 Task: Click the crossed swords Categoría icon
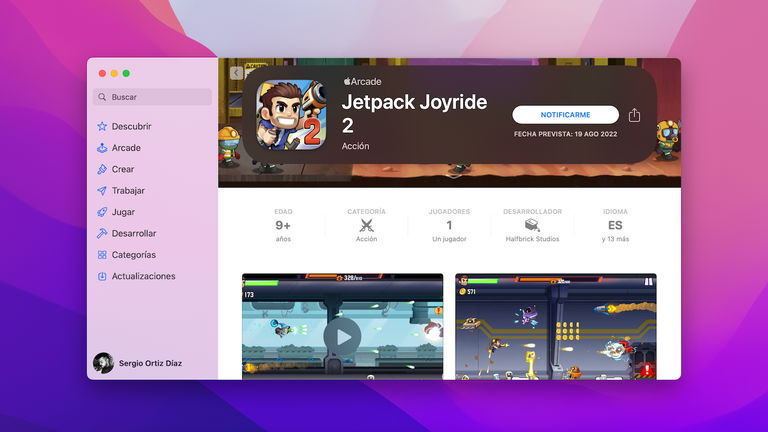pyautogui.click(x=366, y=225)
